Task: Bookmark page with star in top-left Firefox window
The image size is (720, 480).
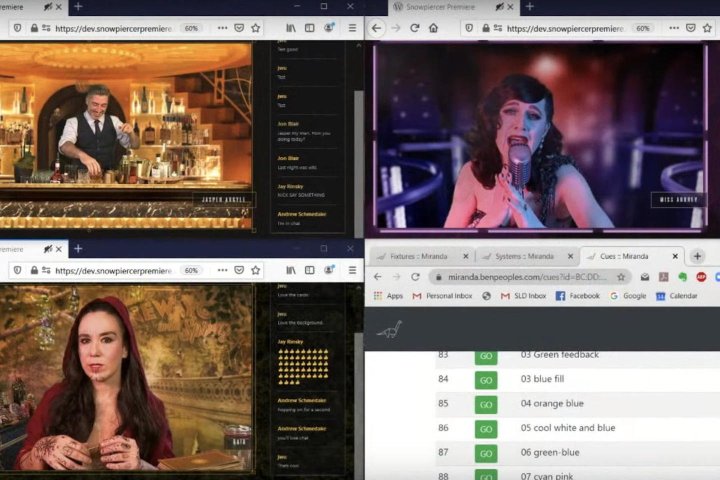Action: pos(256,28)
